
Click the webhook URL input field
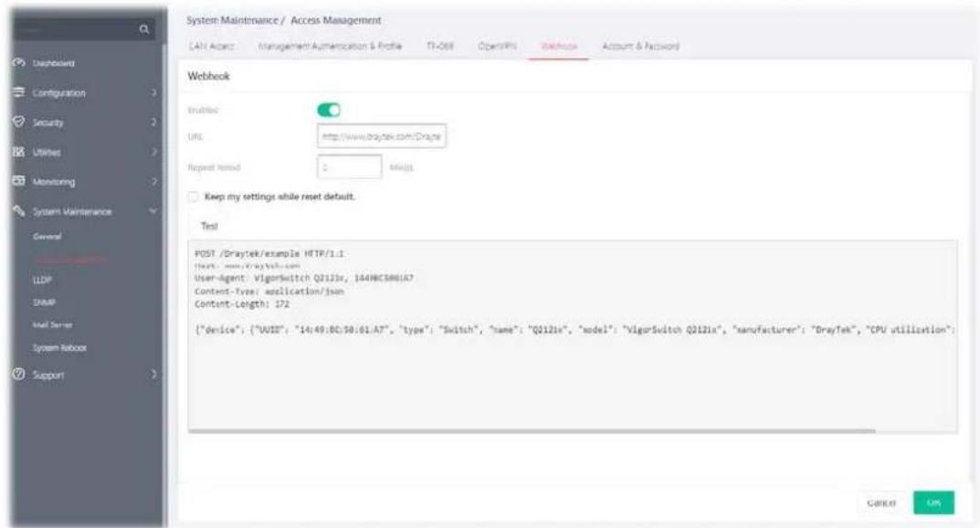[382, 136]
